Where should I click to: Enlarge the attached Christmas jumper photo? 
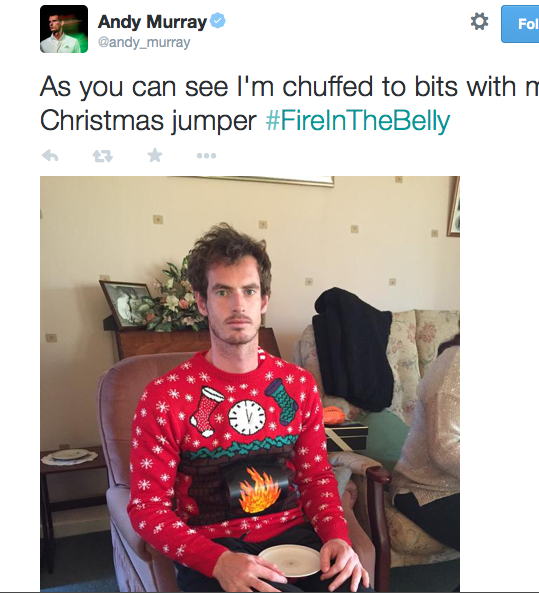tap(250, 384)
